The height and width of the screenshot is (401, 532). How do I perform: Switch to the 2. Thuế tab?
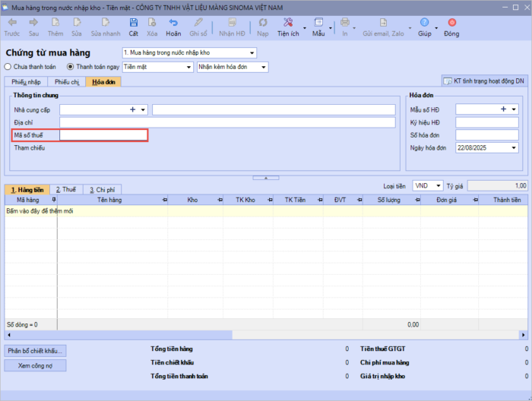coord(66,189)
